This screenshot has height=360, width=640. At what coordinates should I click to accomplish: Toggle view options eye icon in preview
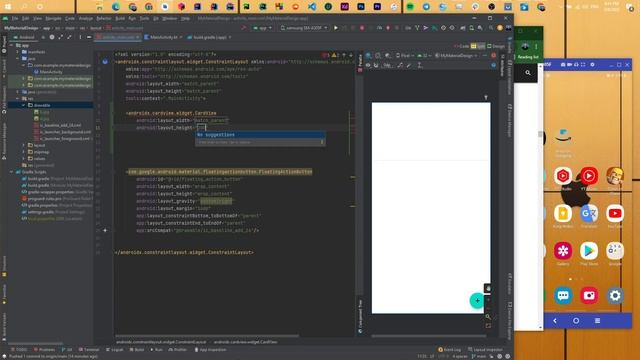tap(368, 65)
